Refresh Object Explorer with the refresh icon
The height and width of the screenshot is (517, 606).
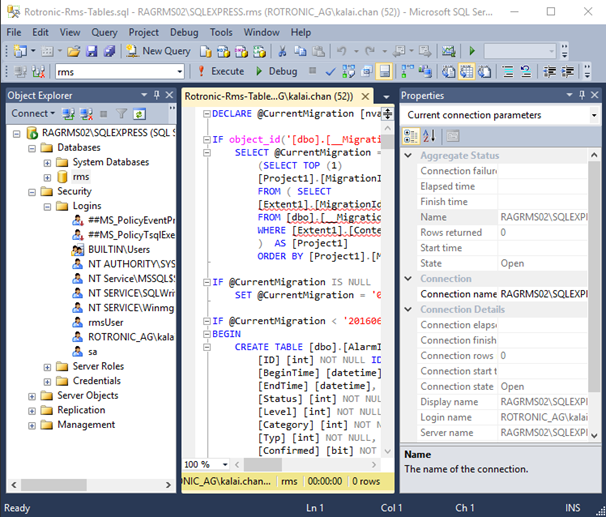(139, 114)
